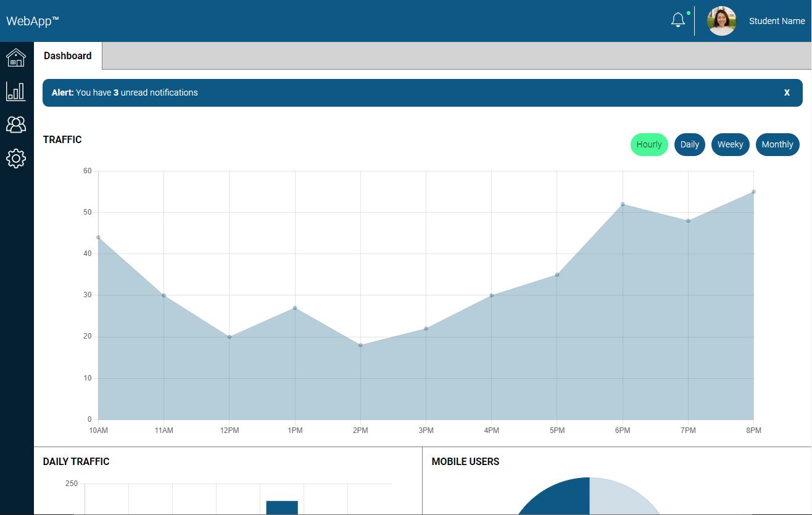Select the Hourly traffic filter
Image resolution: width=812 pixels, height=515 pixels.
click(x=649, y=144)
